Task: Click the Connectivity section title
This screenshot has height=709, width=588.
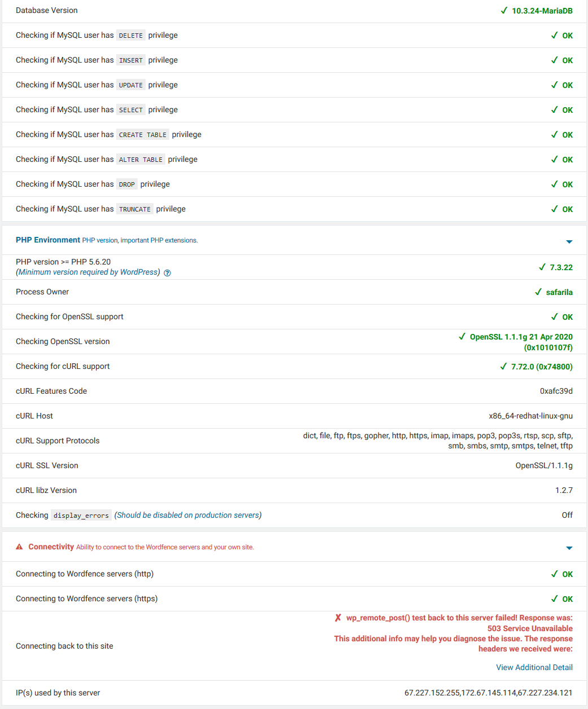Action: (51, 547)
